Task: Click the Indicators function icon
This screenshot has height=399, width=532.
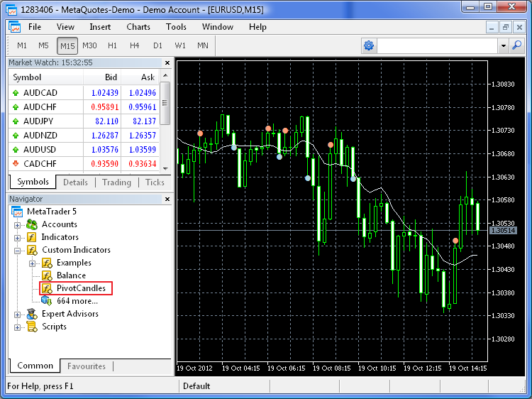Action: point(32,237)
